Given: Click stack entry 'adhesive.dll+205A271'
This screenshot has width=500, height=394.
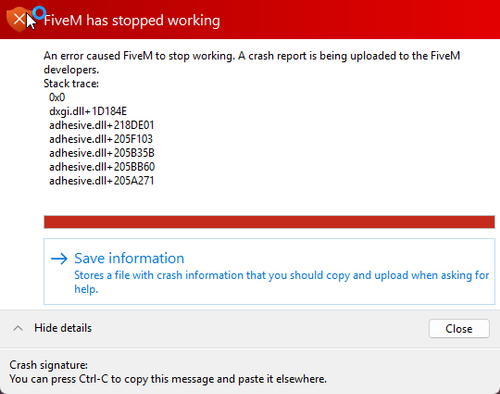Looking at the screenshot, I should coord(102,181).
